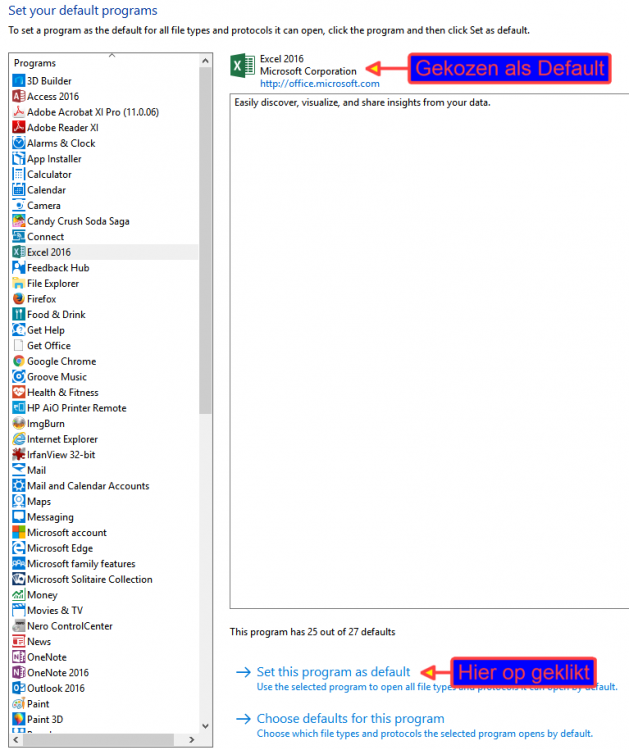This screenshot has width=629, height=750.
Task: Click the Adobe Reader XI icon
Action: 19,127
